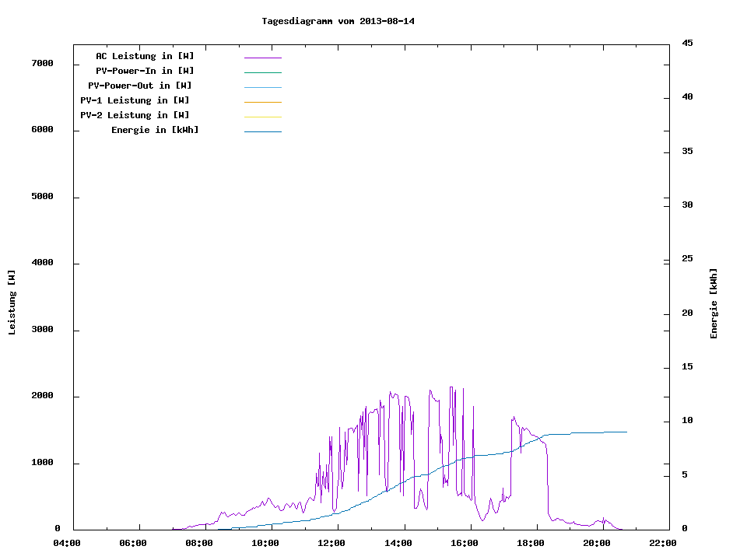
Task: Select the "PV-2 Leistung in [W]" legend label
Action: pos(135,115)
